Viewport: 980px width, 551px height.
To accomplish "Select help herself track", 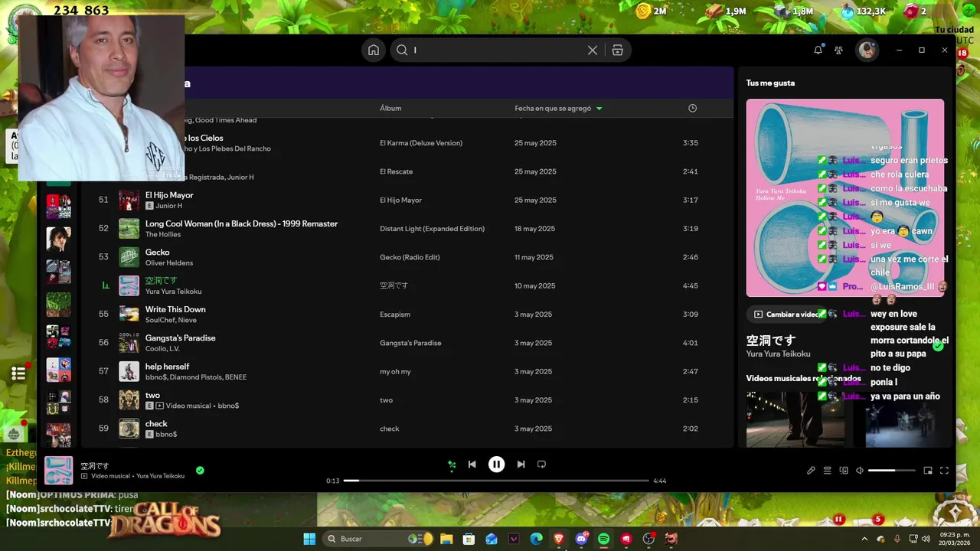I will pyautogui.click(x=406, y=372).
